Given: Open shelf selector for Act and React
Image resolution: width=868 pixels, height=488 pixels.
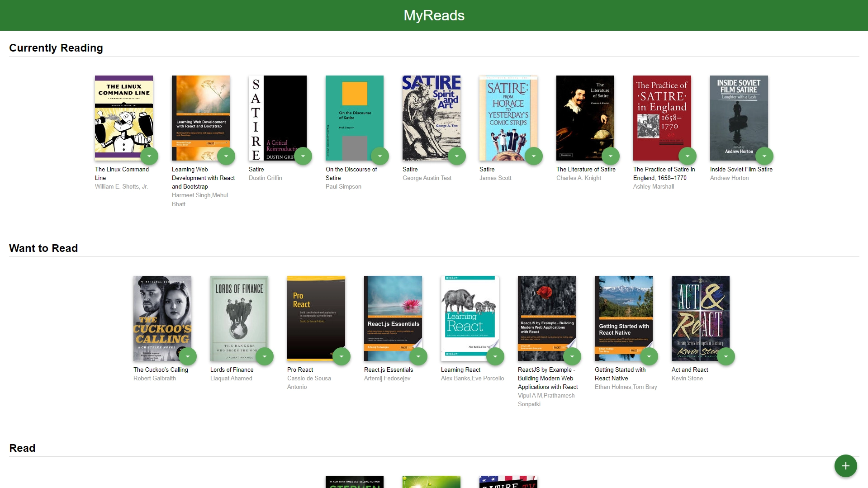Looking at the screenshot, I should [x=726, y=356].
